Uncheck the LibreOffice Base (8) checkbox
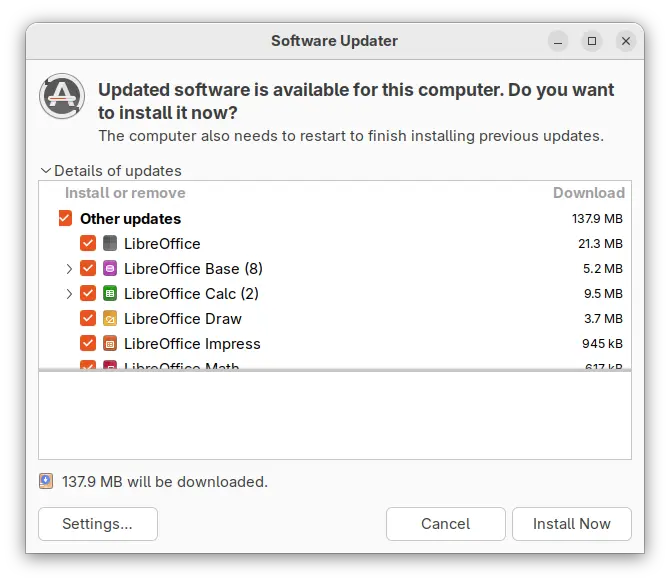The image size is (670, 582). click(x=88, y=269)
